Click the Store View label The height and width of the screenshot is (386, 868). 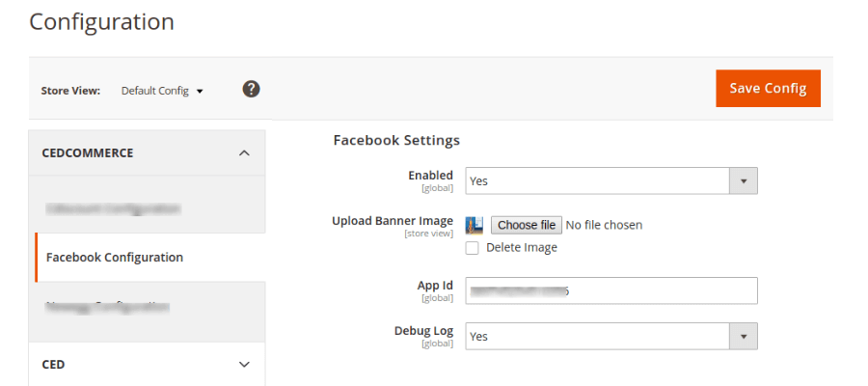(x=70, y=91)
